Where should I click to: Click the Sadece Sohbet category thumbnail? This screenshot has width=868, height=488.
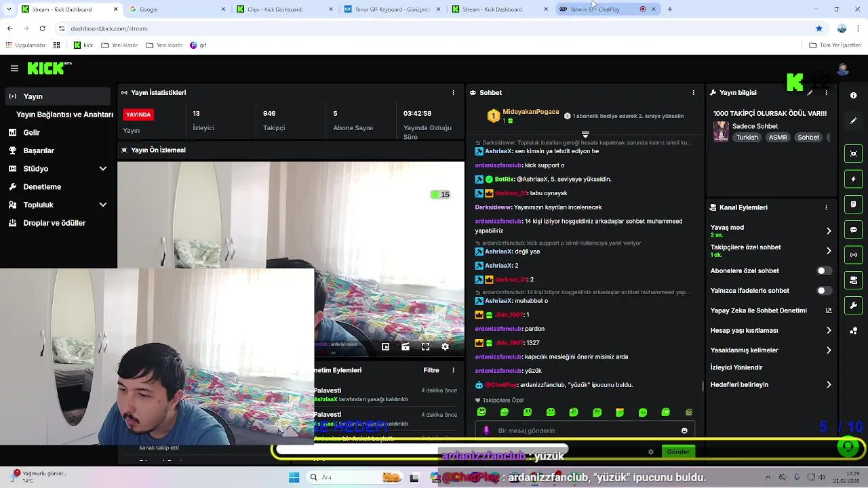[x=721, y=131]
